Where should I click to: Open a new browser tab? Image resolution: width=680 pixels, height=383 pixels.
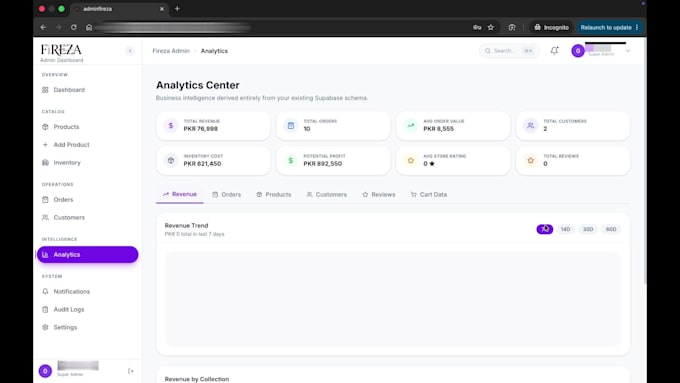point(177,9)
